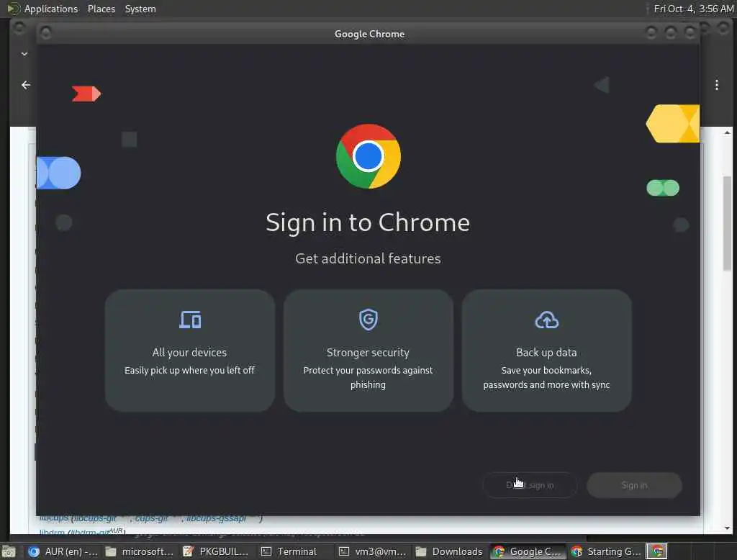Select the "All your devices" feature card
This screenshot has height=560, width=737.
pyautogui.click(x=190, y=351)
